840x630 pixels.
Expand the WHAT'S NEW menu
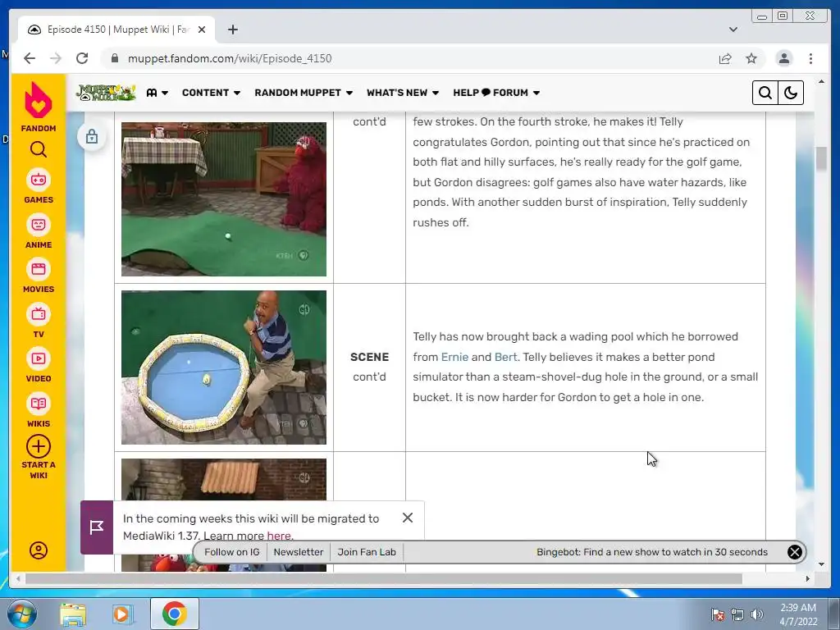coord(403,93)
